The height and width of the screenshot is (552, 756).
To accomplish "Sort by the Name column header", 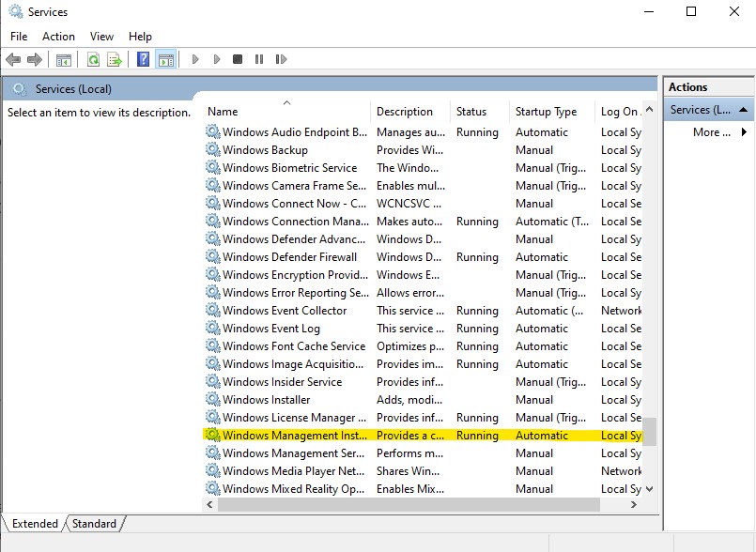I will pos(286,111).
